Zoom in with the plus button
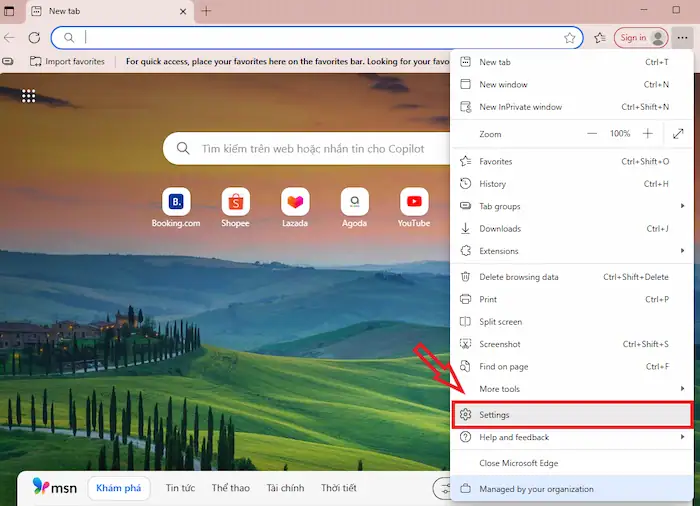This screenshot has height=506, width=700. [648, 134]
